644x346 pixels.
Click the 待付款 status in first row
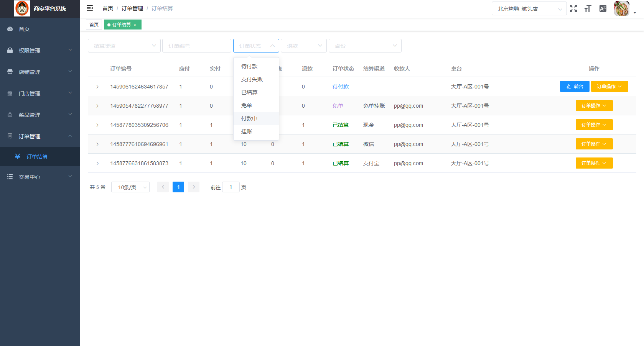coord(341,87)
